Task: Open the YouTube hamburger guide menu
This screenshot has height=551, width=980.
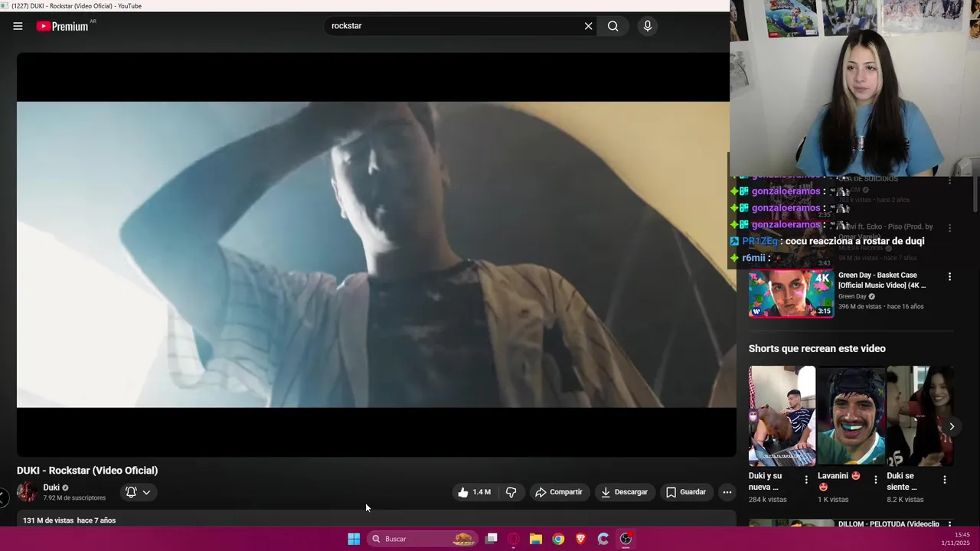Action: pos(18,26)
